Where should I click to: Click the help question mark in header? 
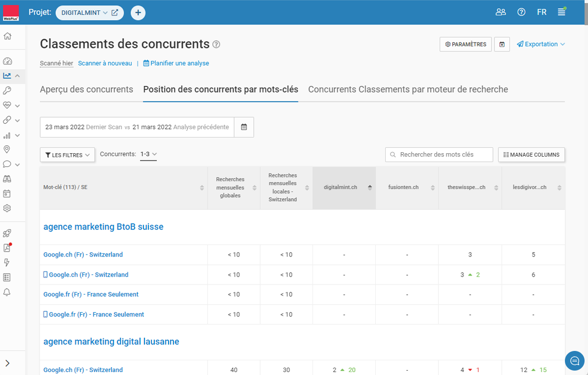coord(521,12)
